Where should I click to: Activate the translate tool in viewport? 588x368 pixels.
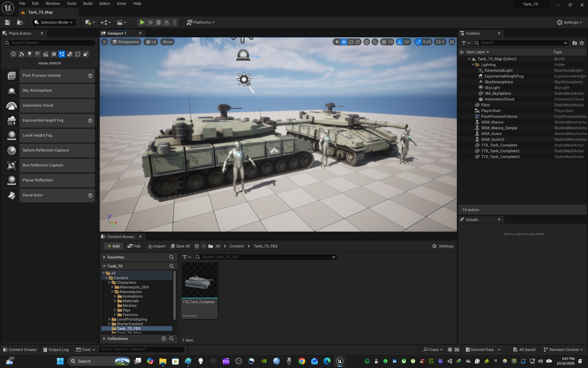(344, 42)
